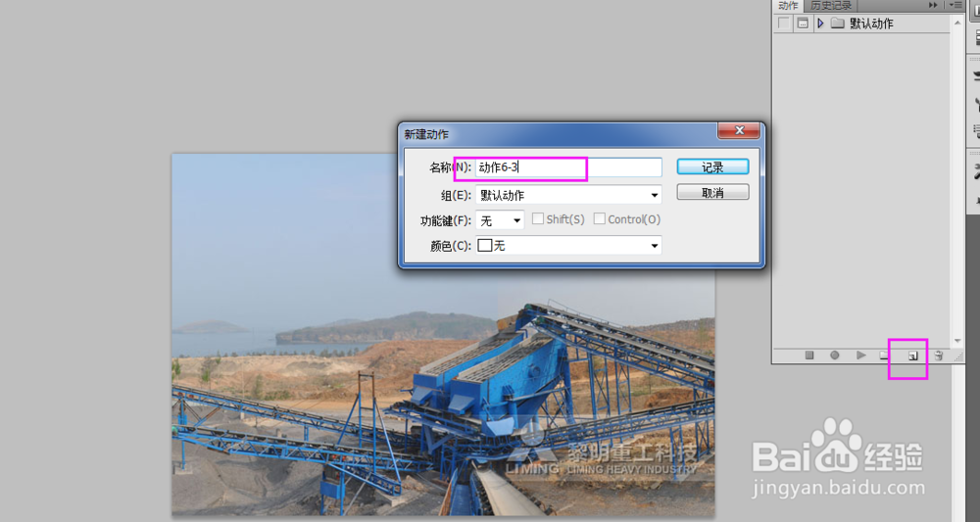
Task: Open the Actions panel flyout menu
Action: (955, 5)
